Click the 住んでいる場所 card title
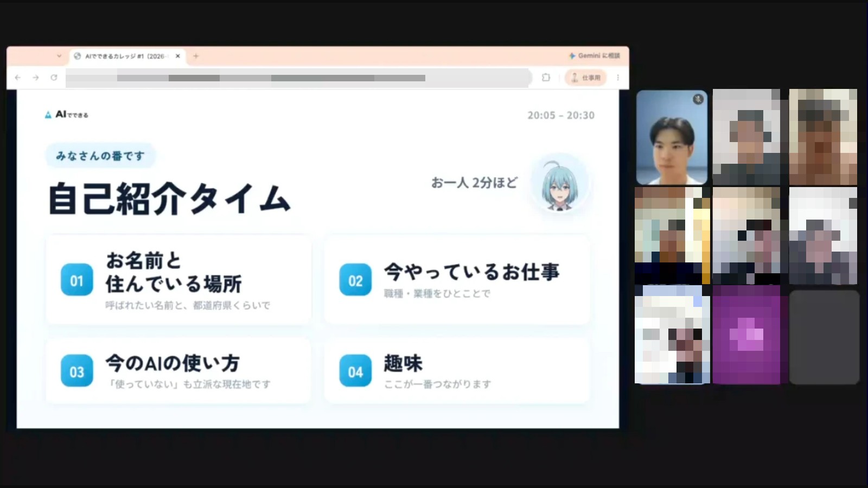This screenshot has height=488, width=868. [174, 284]
